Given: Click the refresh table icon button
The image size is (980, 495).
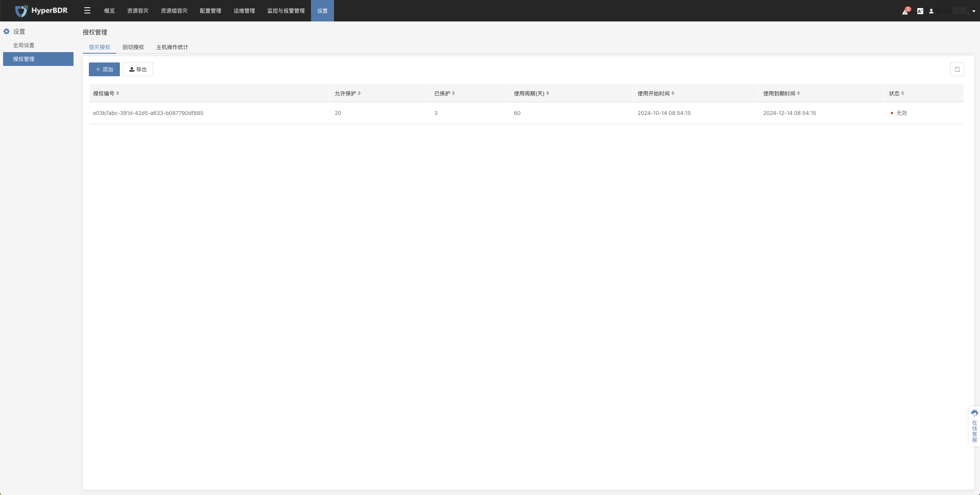Looking at the screenshot, I should click(957, 69).
